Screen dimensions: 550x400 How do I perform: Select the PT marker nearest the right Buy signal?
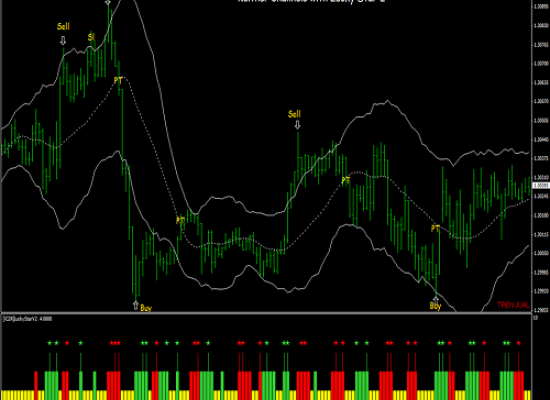pyautogui.click(x=435, y=229)
